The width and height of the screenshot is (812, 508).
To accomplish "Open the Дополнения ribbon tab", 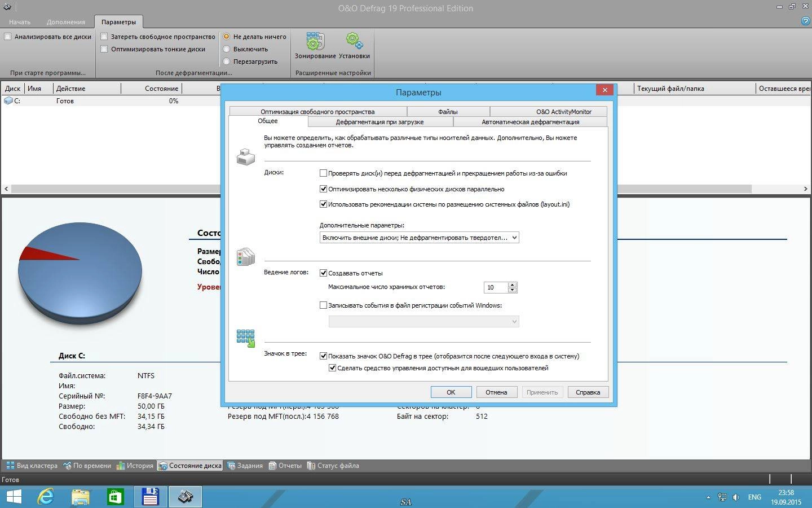I will [66, 22].
